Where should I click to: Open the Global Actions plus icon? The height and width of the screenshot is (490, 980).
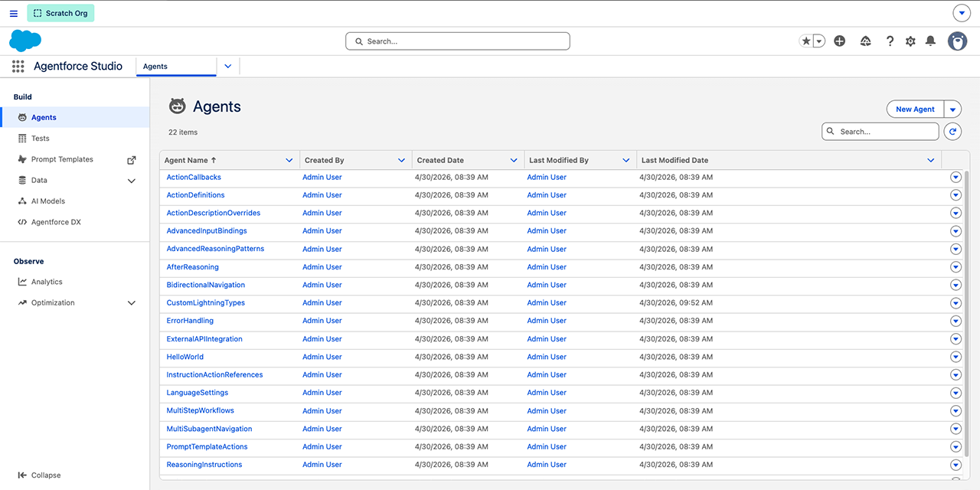[x=840, y=41]
